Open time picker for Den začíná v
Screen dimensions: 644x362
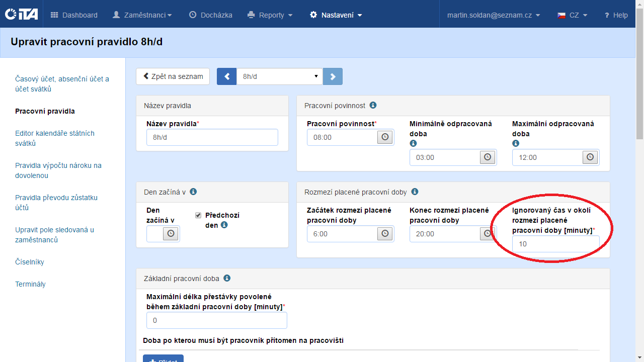(171, 234)
